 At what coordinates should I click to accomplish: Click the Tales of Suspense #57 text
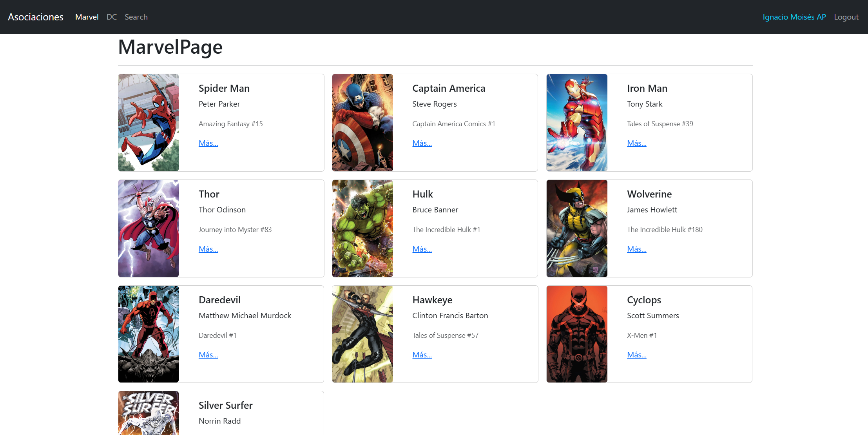445,335
